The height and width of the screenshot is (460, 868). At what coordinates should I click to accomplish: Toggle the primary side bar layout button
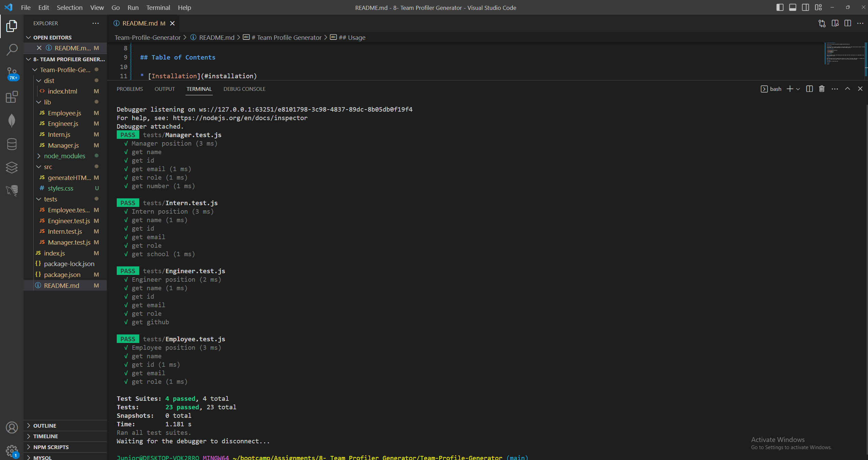pos(780,7)
